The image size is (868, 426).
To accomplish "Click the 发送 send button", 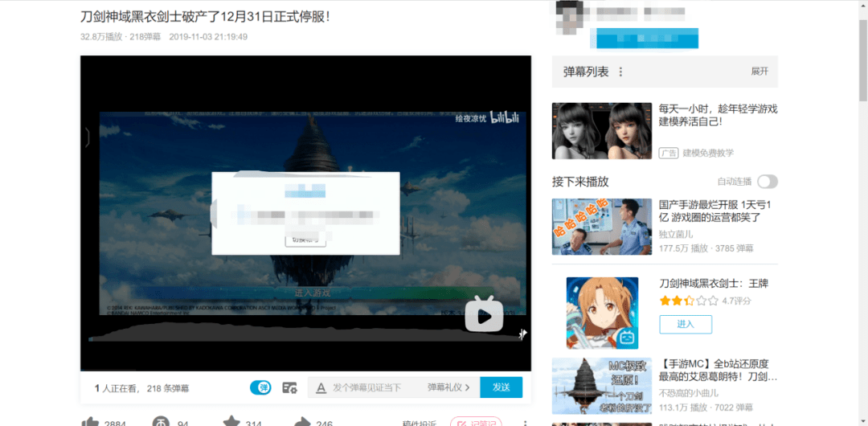I will tap(501, 387).
